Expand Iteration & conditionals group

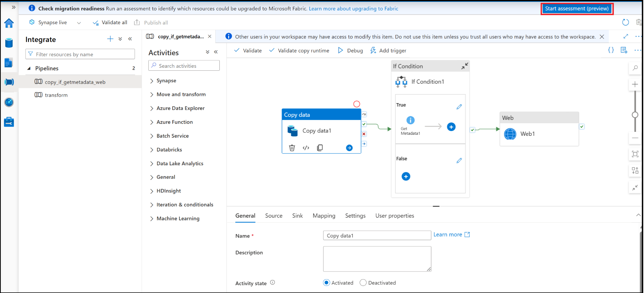(x=152, y=205)
